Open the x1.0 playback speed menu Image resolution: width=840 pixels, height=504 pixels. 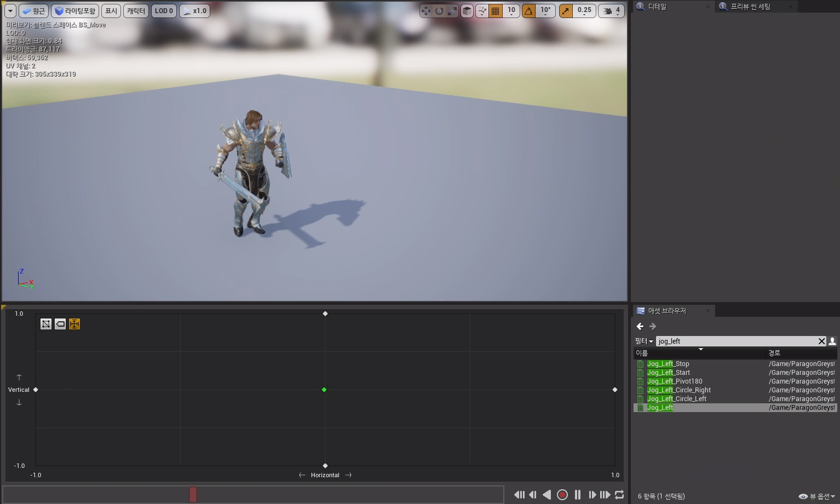pyautogui.click(x=194, y=11)
